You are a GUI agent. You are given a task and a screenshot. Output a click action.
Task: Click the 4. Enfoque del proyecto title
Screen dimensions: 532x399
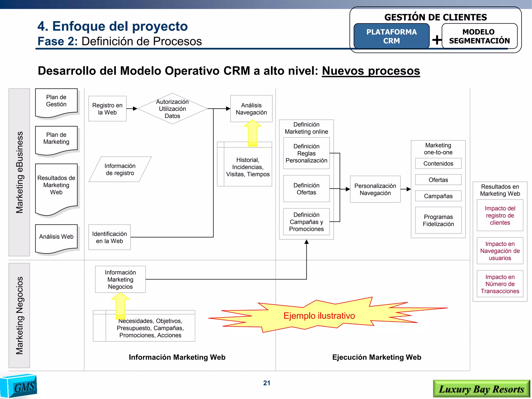pyautogui.click(x=112, y=26)
